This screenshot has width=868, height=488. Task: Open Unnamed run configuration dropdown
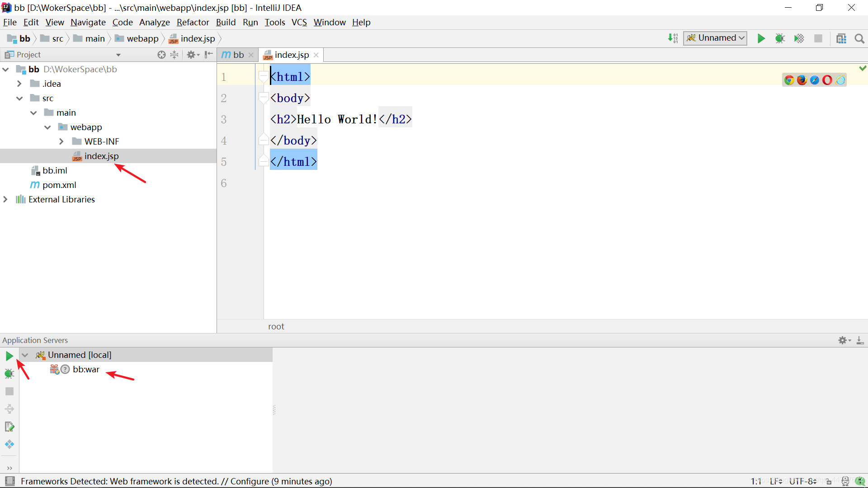pyautogui.click(x=715, y=38)
